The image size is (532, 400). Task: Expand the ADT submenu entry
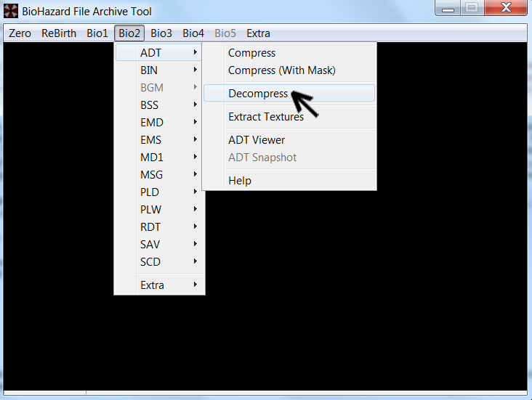pos(159,52)
